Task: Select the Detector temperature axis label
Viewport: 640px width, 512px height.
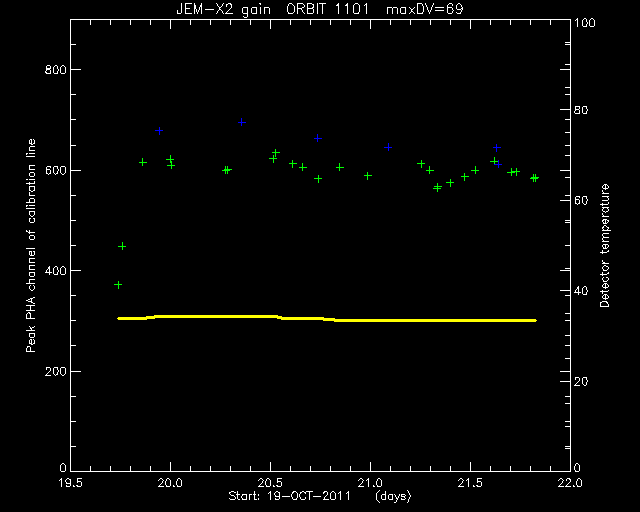Action: pos(604,246)
